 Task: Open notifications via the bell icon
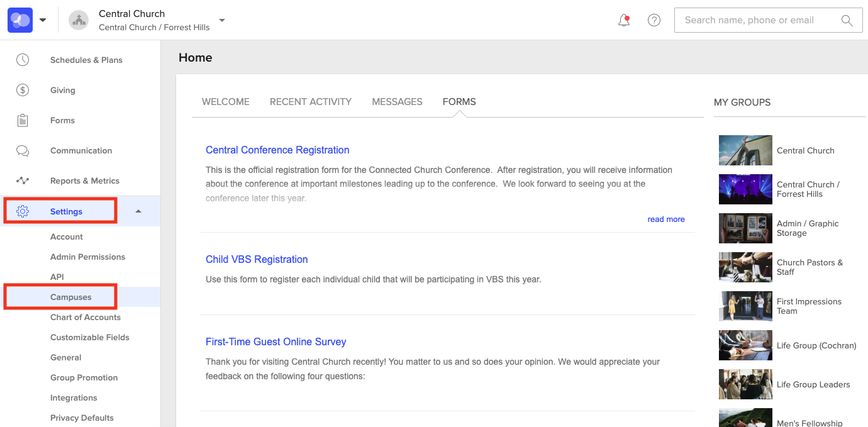click(623, 19)
